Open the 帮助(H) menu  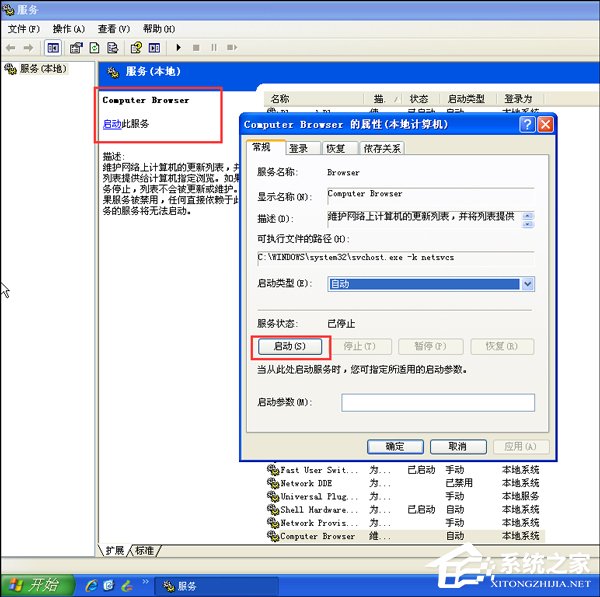(159, 29)
